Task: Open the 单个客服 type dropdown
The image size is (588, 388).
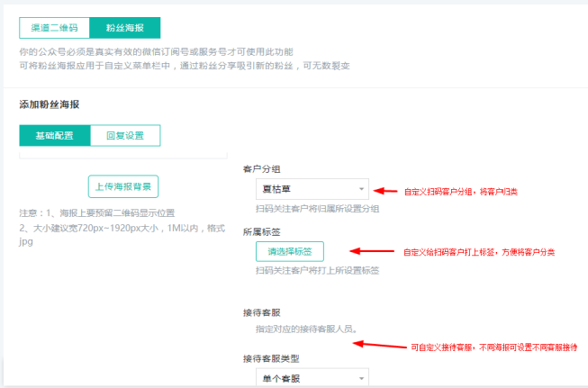Action: pyautogui.click(x=305, y=379)
